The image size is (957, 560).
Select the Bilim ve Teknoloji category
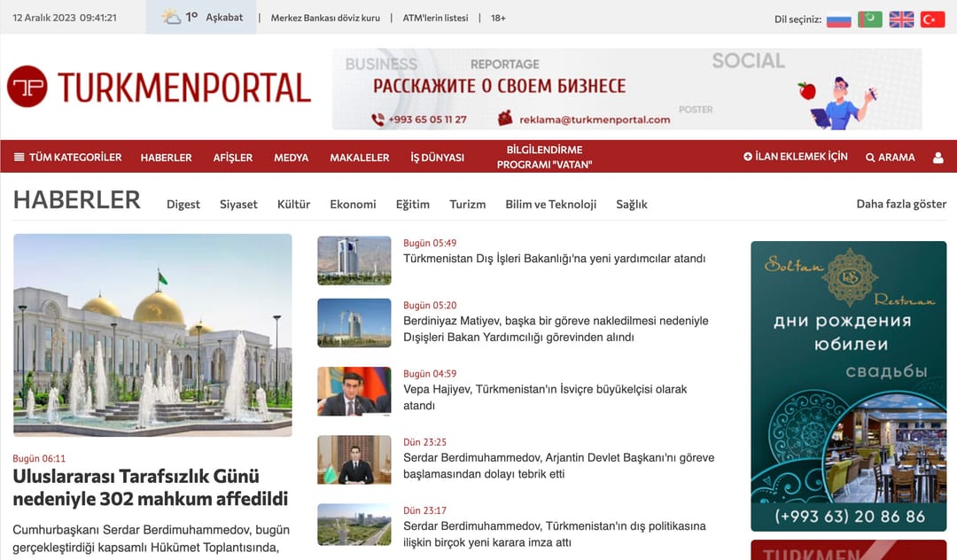click(551, 204)
